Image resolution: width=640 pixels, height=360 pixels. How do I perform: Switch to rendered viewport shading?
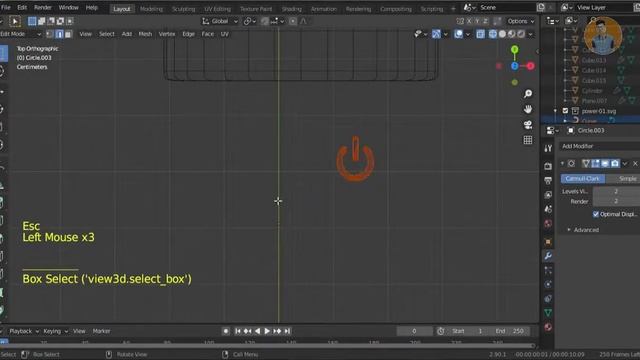[x=521, y=34]
